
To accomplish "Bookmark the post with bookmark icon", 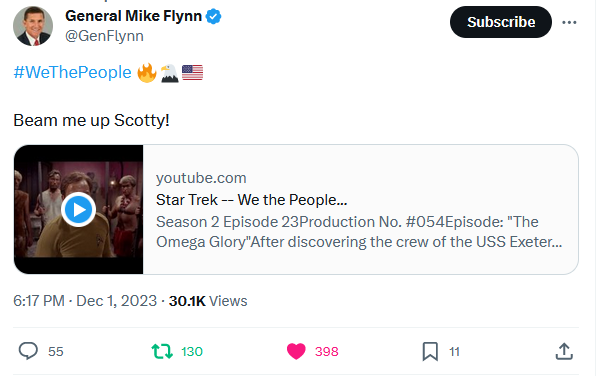I will tap(430, 351).
